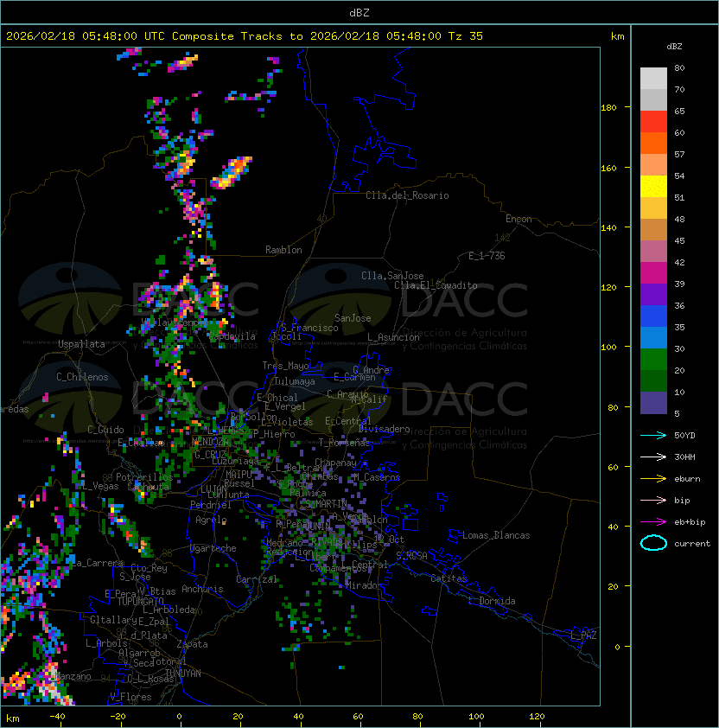Click the pink bip arrow in legend

pyautogui.click(x=653, y=501)
